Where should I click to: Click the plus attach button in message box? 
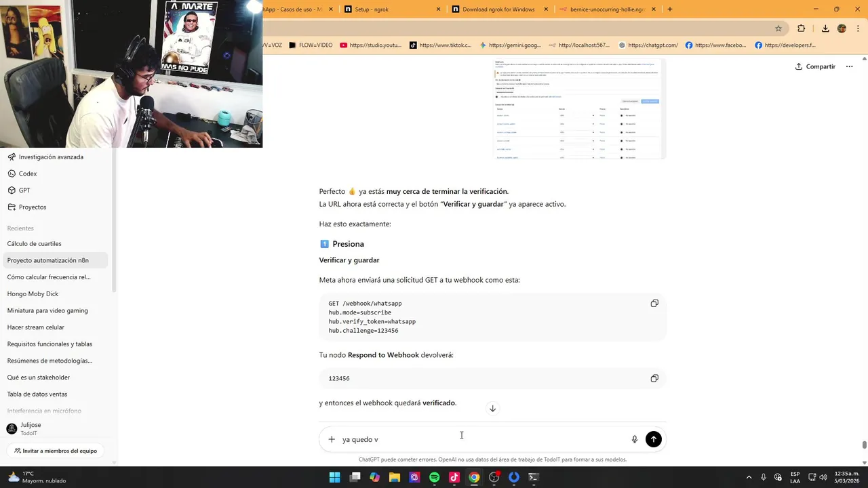pyautogui.click(x=332, y=439)
